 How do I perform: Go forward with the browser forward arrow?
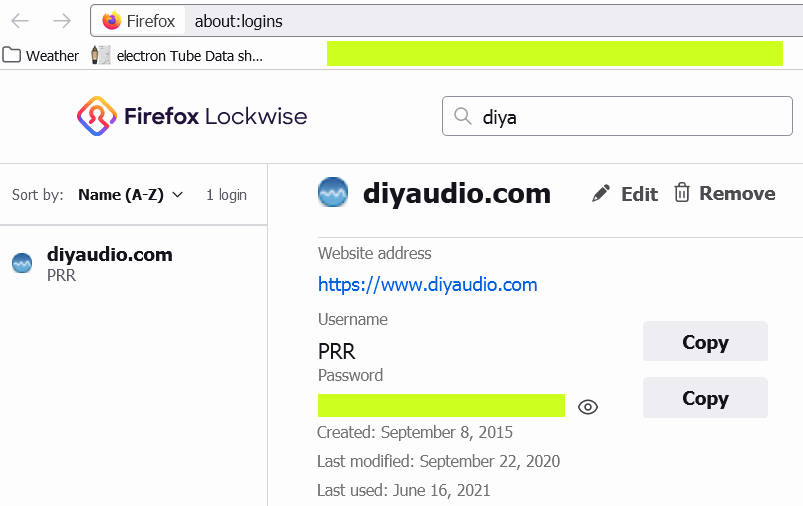pos(62,21)
